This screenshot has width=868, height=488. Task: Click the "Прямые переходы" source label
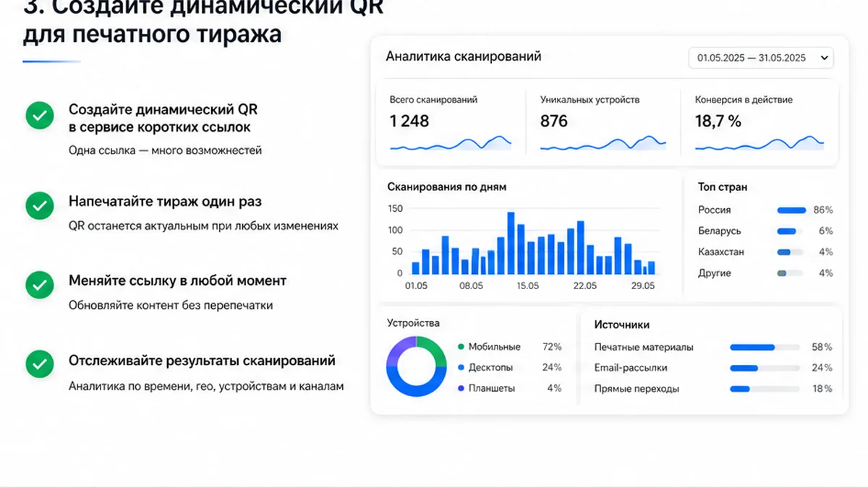tap(637, 389)
